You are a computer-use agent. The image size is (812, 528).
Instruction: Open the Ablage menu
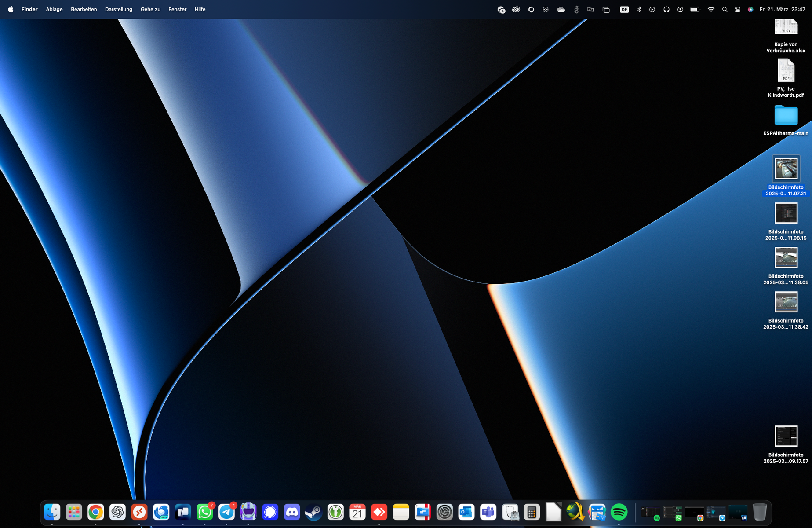(x=54, y=9)
